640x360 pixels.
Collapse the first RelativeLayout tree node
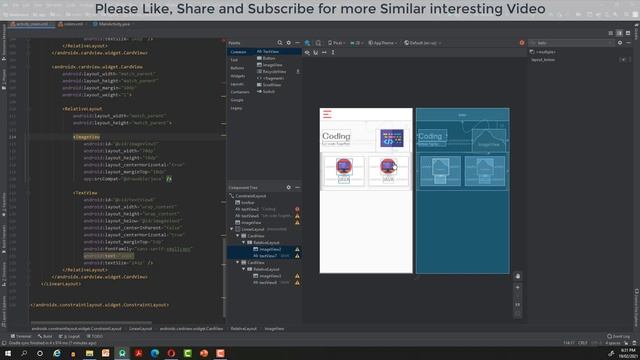tap(244, 242)
